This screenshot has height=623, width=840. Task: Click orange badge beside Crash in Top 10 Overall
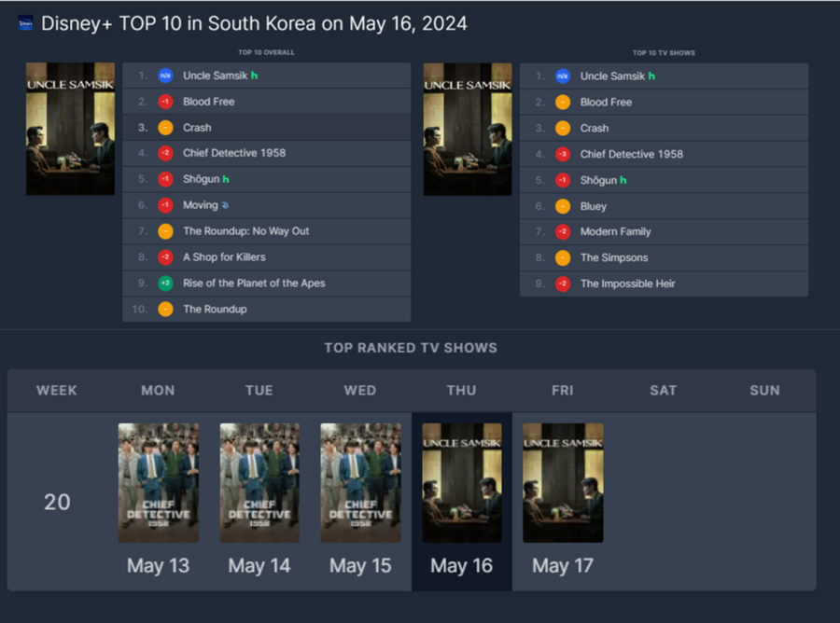pos(165,128)
